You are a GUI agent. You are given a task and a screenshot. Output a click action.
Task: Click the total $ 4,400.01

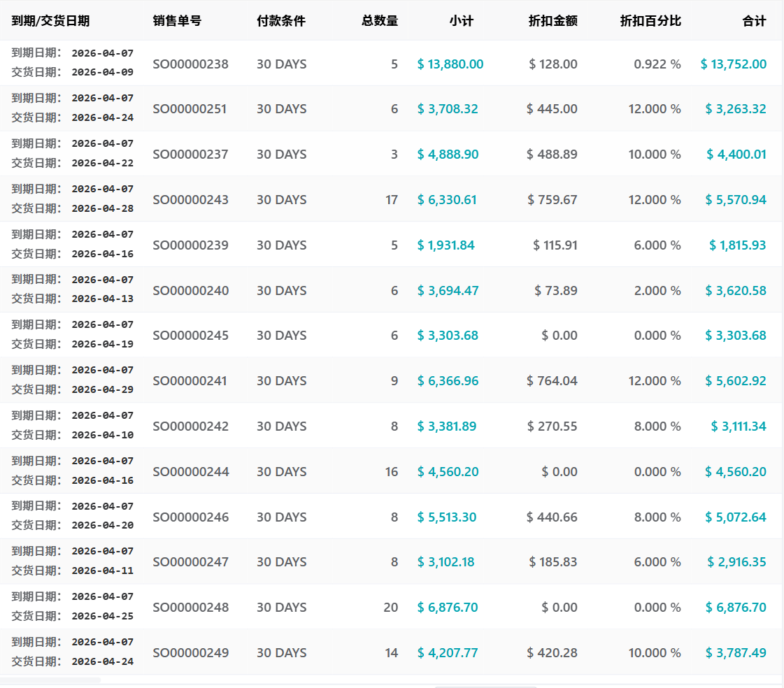(736, 155)
